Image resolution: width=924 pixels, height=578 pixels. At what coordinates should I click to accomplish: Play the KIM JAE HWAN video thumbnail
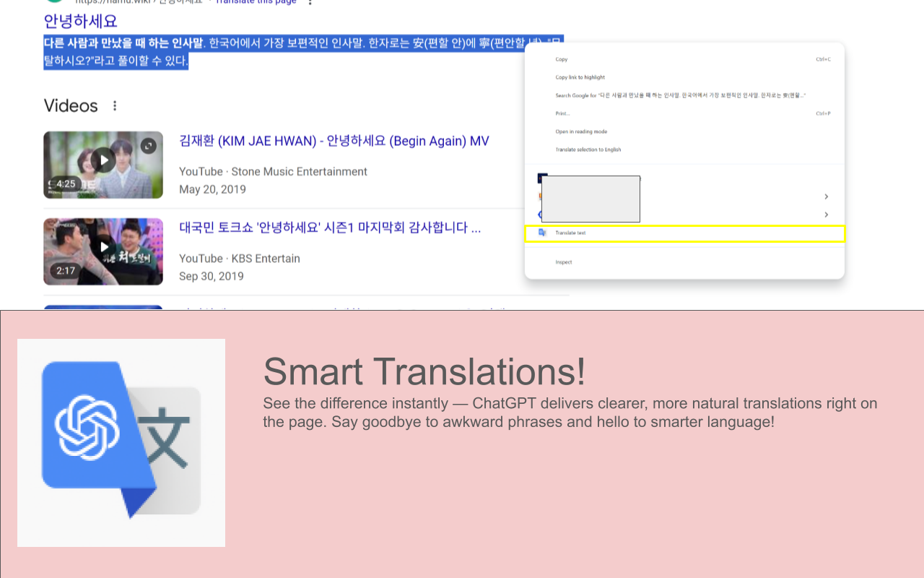click(x=103, y=165)
